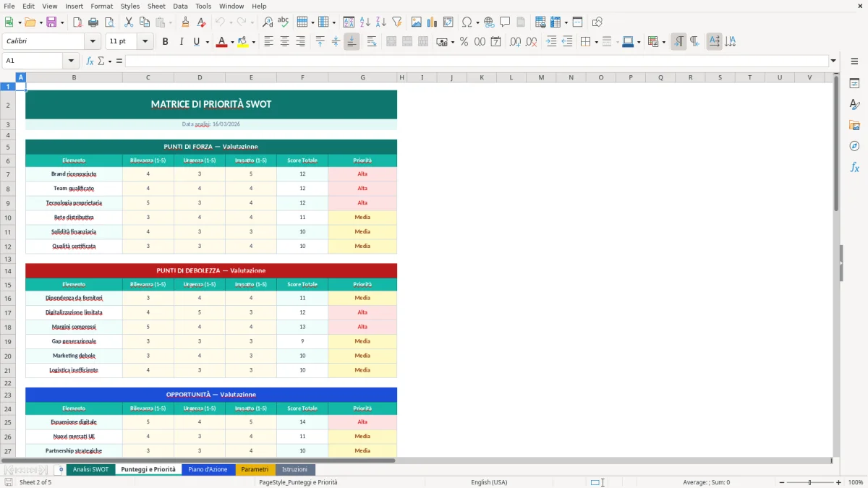Image resolution: width=868 pixels, height=488 pixels.
Task: Open Font Color dropdown arrow
Action: (231, 42)
